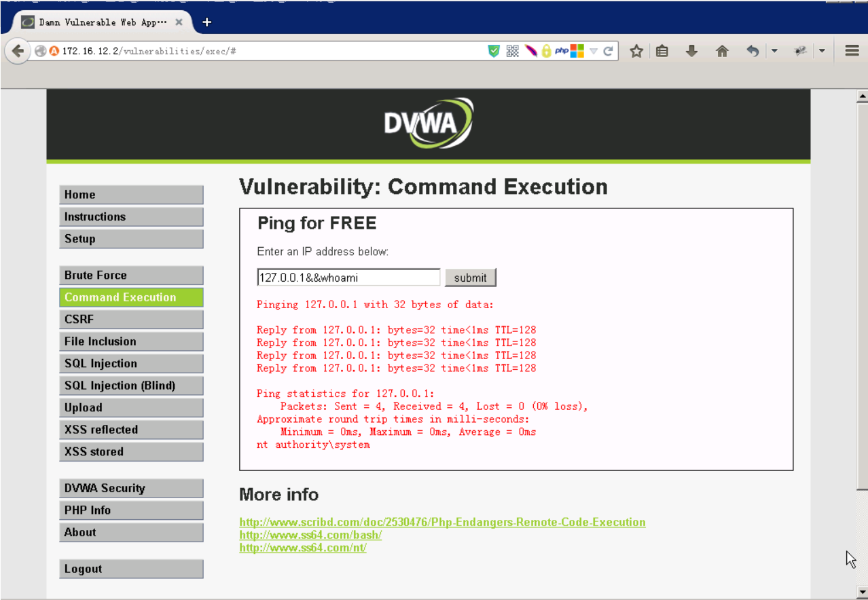
Task: Open the bookmarks list icon
Action: coord(662,51)
